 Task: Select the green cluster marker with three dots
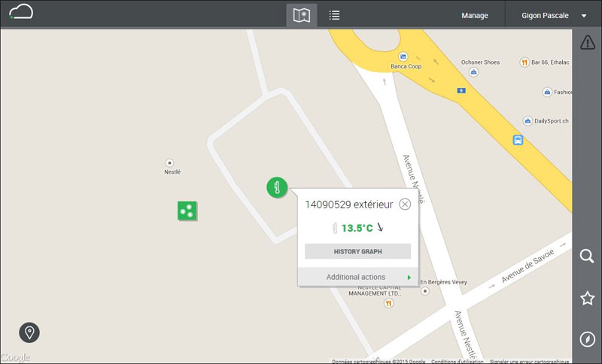pos(187,211)
